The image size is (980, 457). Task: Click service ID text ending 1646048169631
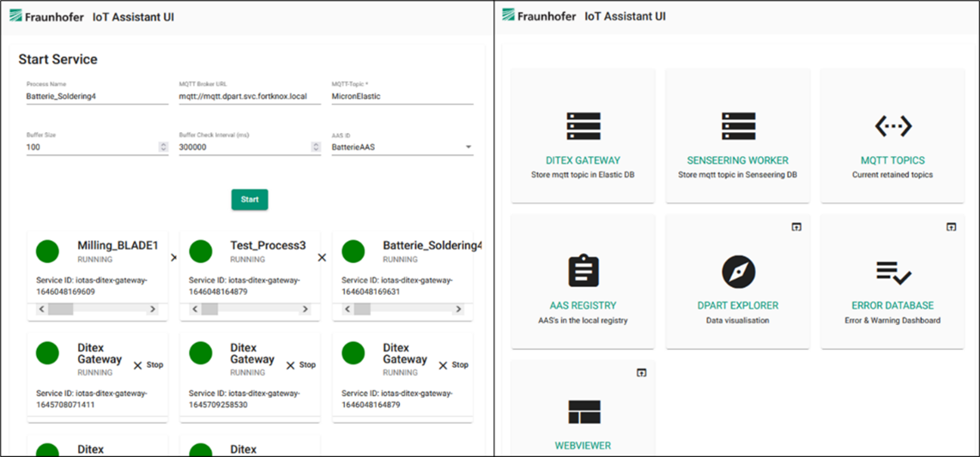point(397,286)
